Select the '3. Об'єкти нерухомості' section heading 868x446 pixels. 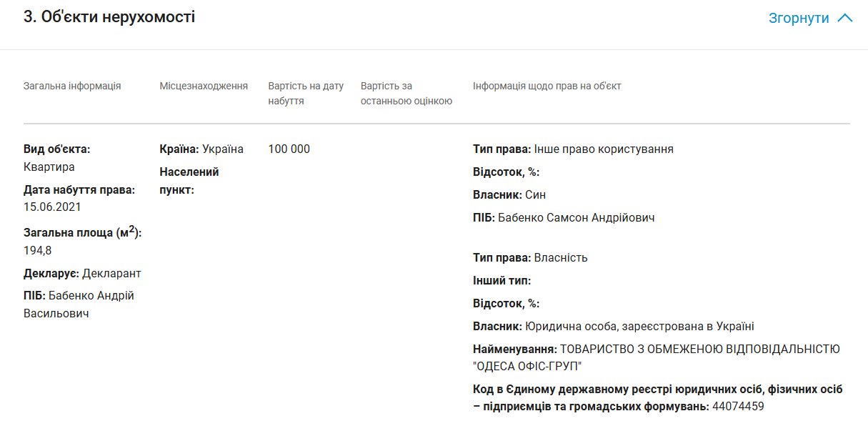pos(109,17)
